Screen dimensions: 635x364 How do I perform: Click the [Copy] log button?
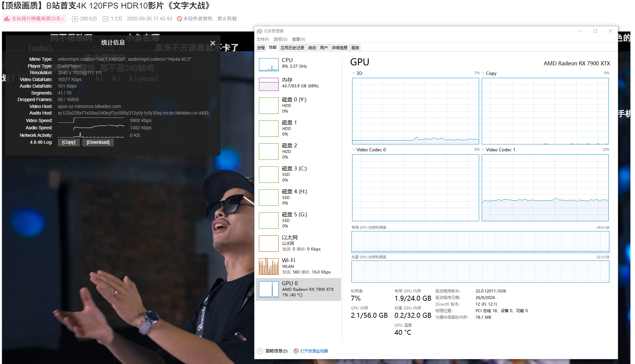(x=69, y=142)
